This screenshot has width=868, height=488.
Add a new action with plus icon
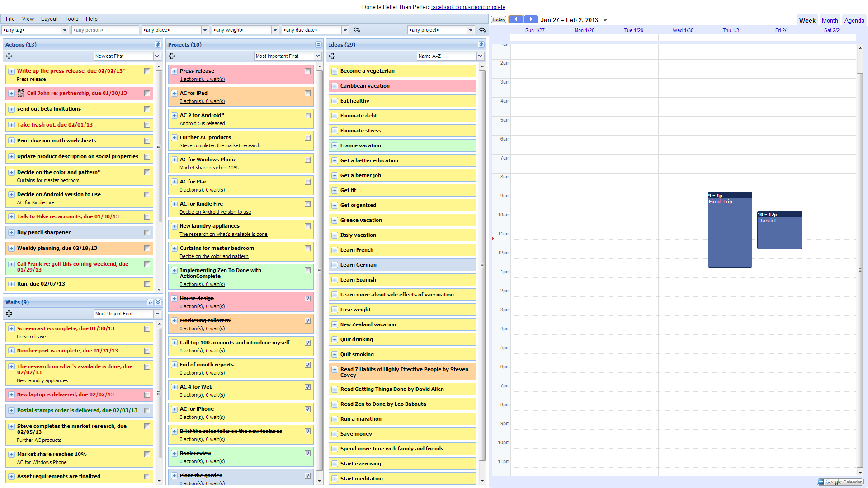pyautogui.click(x=9, y=56)
